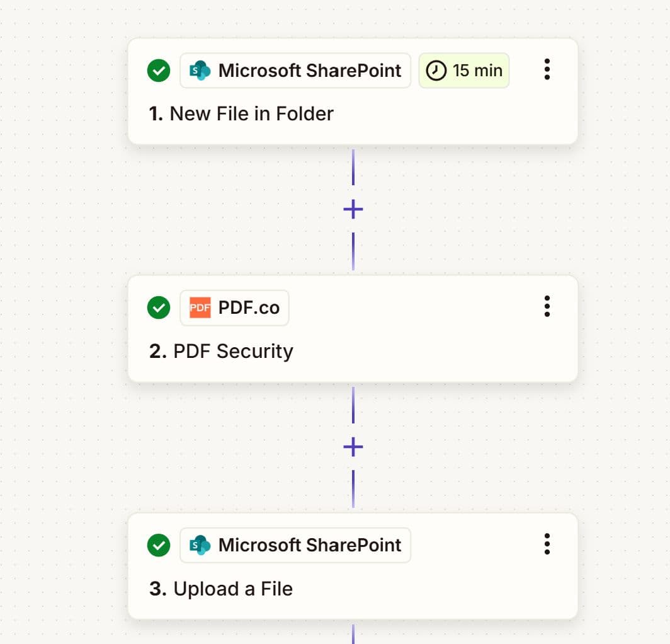Viewport: 670px width, 644px height.
Task: Open three-dot menu for PDF Security step
Action: pos(547,306)
